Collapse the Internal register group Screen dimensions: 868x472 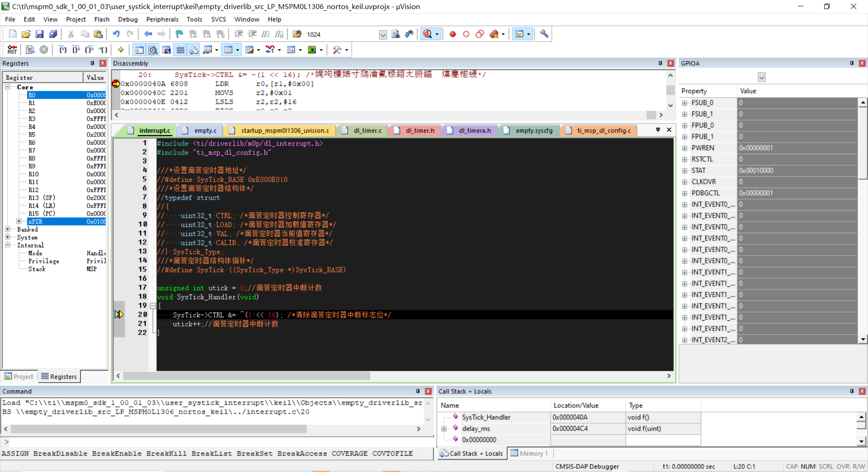click(x=8, y=245)
